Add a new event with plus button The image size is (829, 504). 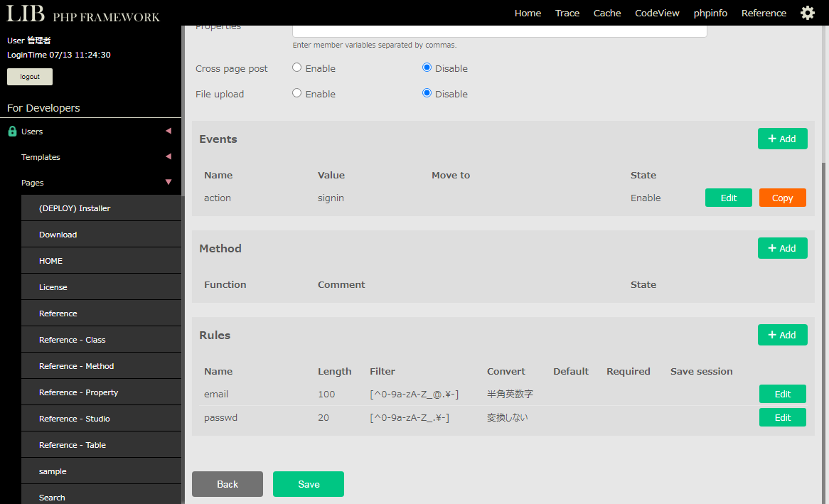click(x=782, y=139)
